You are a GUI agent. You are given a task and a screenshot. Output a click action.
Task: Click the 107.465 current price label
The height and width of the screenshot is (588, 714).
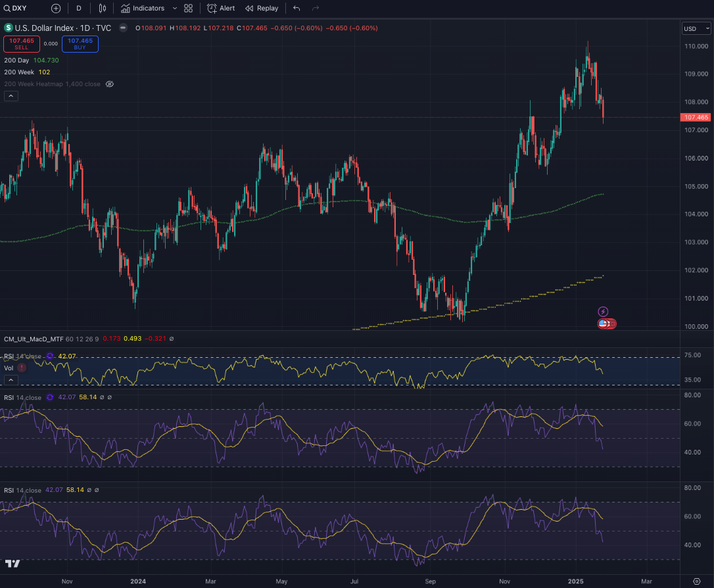coord(696,118)
